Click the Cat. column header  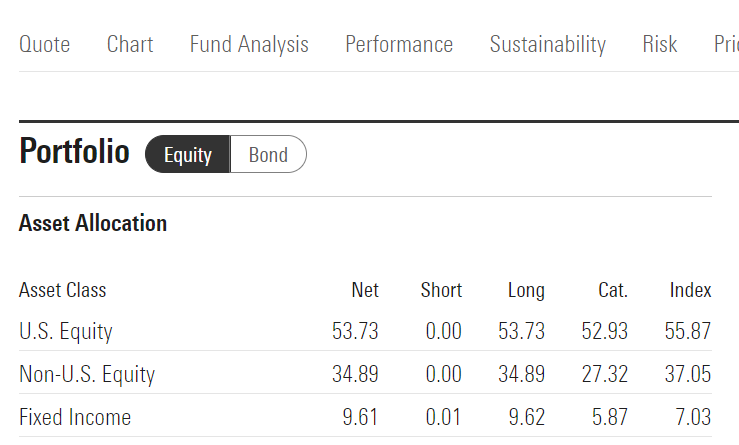click(613, 290)
